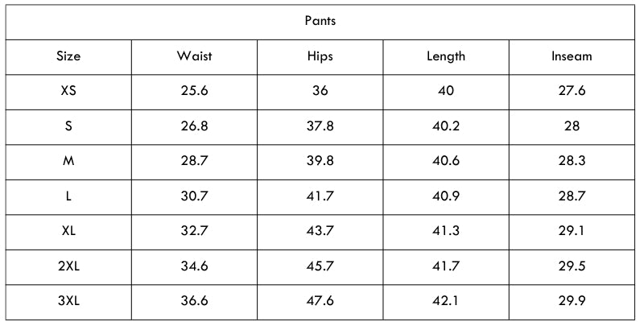Select the S size row label
The height and width of the screenshot is (322, 644).
68,126
